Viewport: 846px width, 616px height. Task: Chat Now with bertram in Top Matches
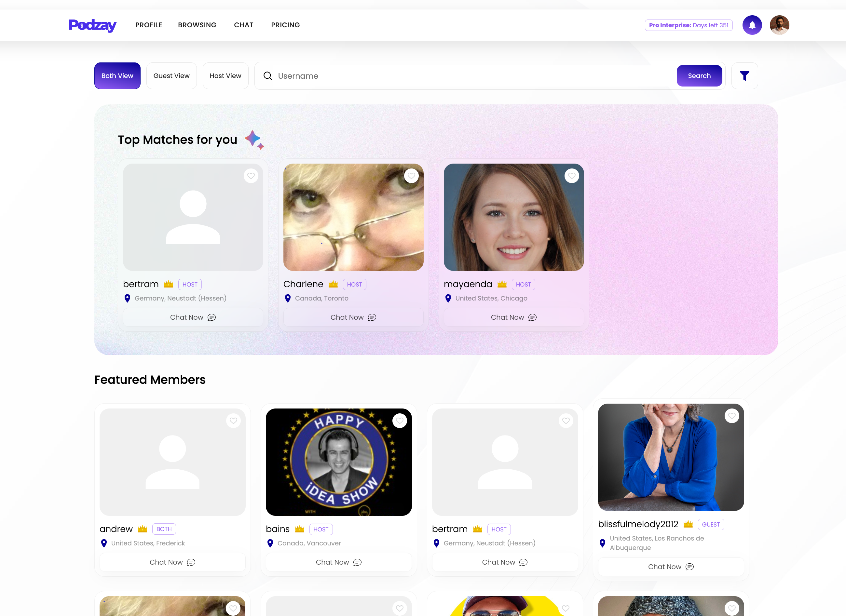193,317
